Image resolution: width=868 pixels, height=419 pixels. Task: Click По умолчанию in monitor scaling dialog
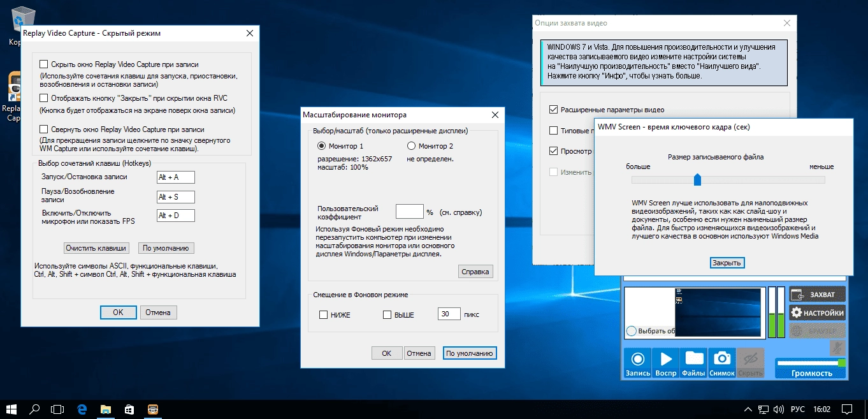click(x=470, y=353)
